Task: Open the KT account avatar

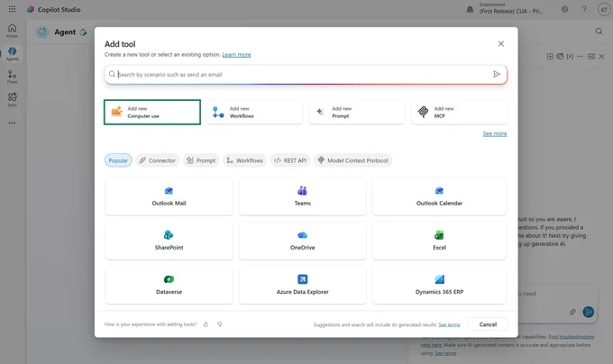Action: coord(604,9)
